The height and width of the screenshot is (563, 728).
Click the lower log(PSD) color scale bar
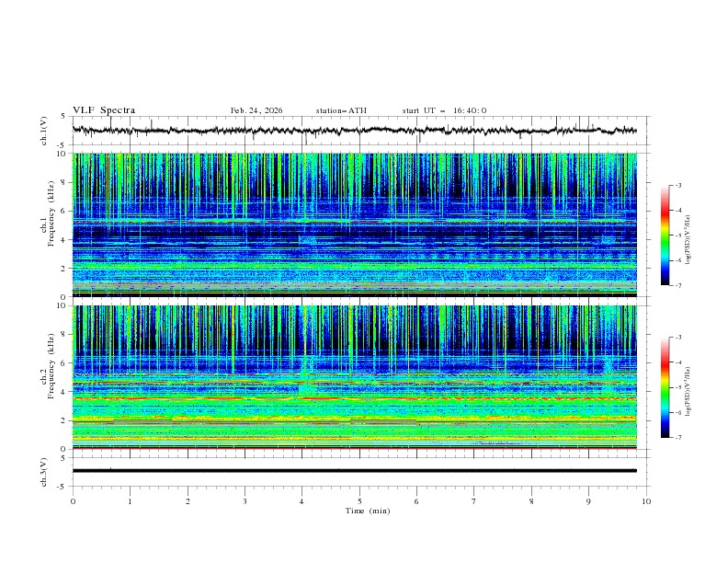[665, 388]
